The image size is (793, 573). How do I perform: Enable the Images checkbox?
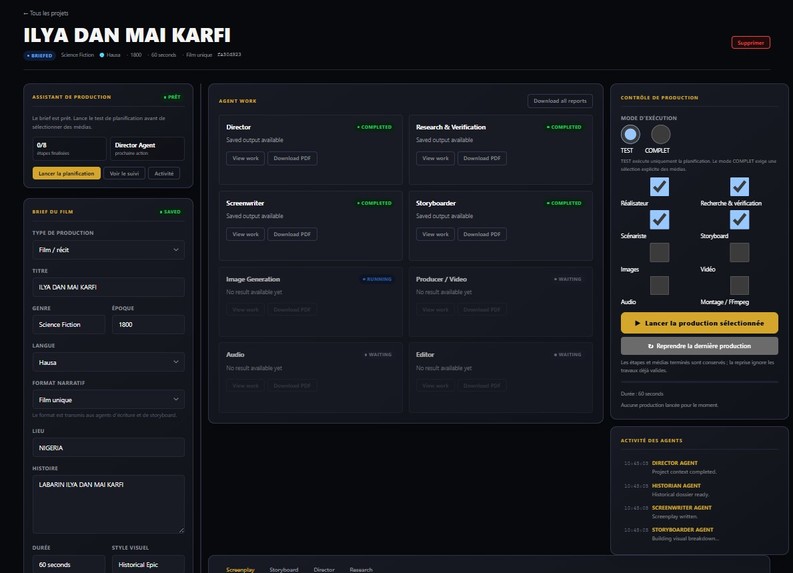pyautogui.click(x=659, y=252)
